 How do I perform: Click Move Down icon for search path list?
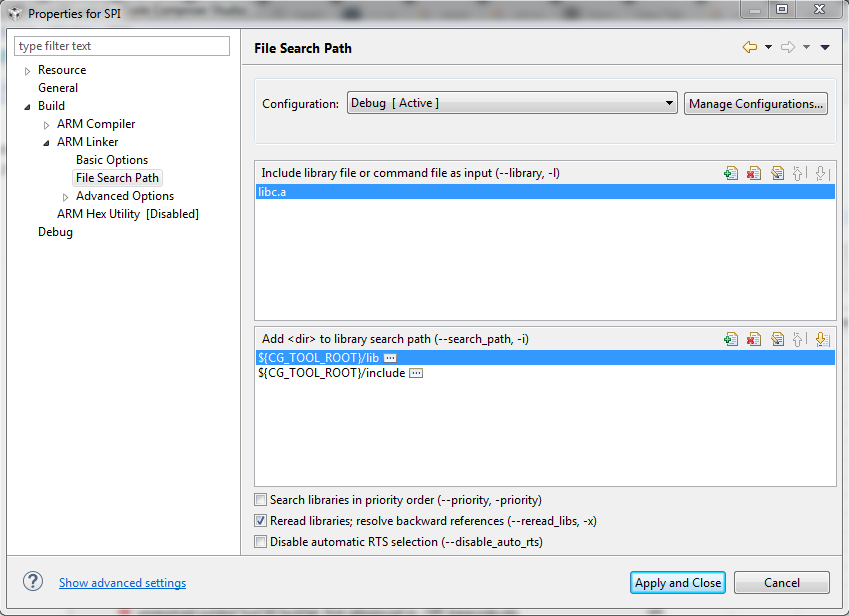tap(821, 339)
